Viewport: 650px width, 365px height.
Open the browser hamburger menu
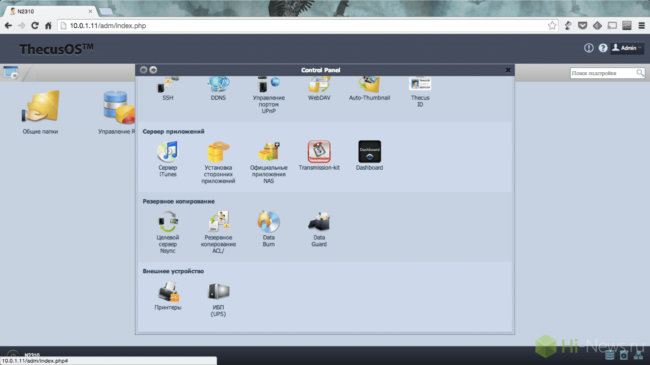tap(641, 26)
